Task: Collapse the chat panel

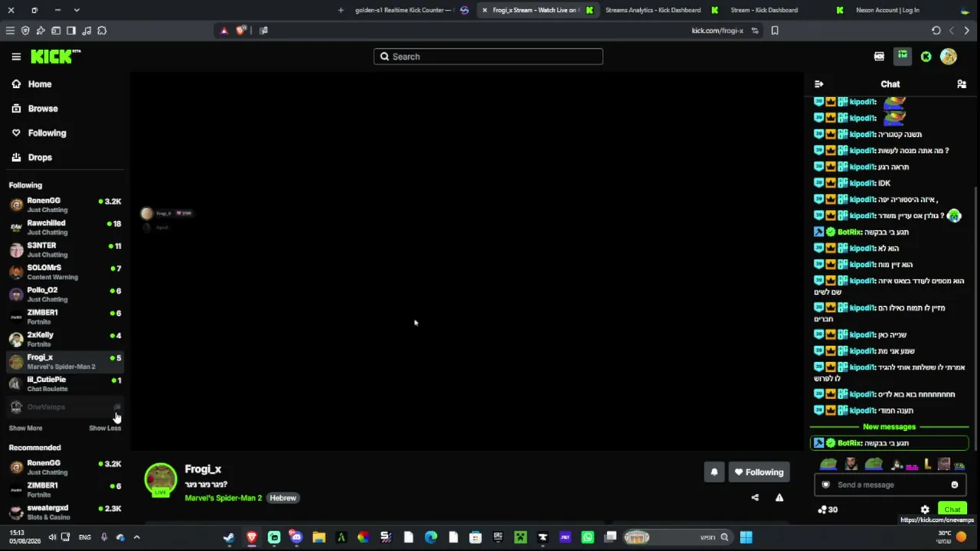Action: 818,84
